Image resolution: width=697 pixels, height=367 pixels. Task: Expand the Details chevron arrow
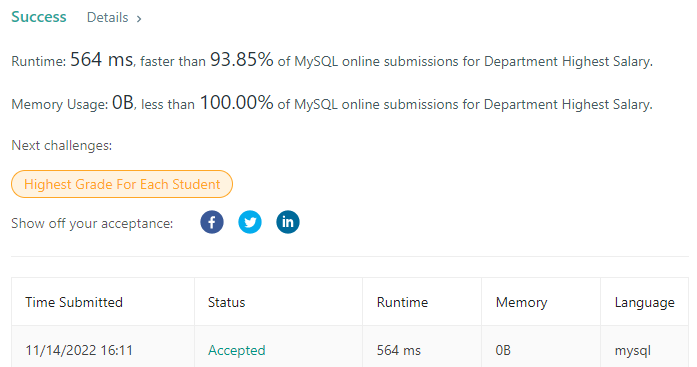click(x=139, y=19)
